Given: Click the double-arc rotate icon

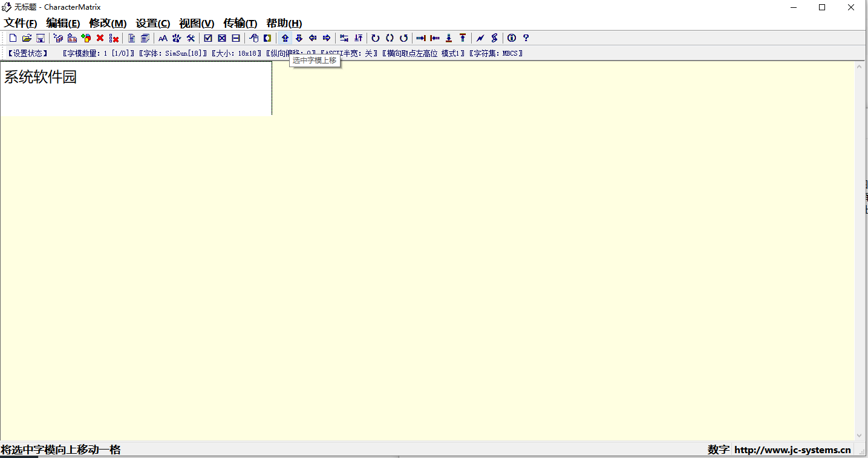Looking at the screenshot, I should [390, 38].
